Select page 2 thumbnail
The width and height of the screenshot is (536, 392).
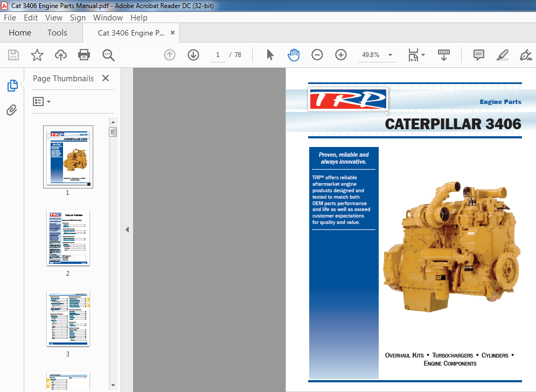(x=68, y=238)
